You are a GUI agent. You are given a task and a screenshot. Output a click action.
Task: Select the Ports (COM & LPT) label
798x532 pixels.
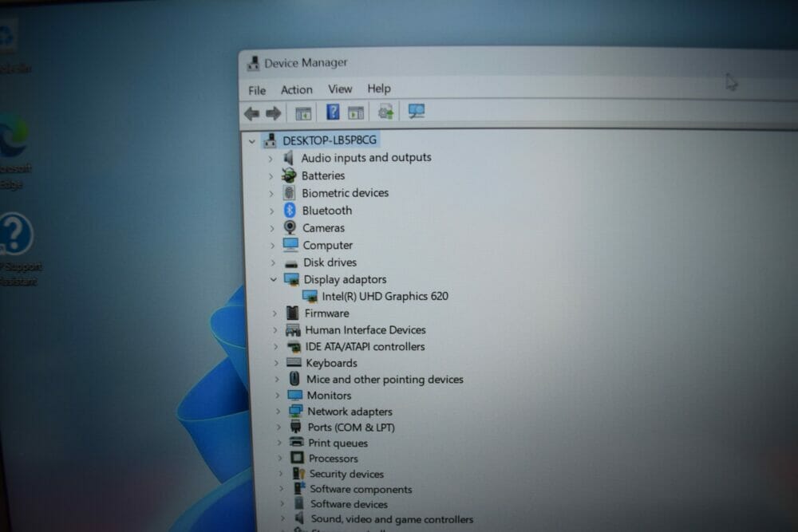(x=351, y=428)
